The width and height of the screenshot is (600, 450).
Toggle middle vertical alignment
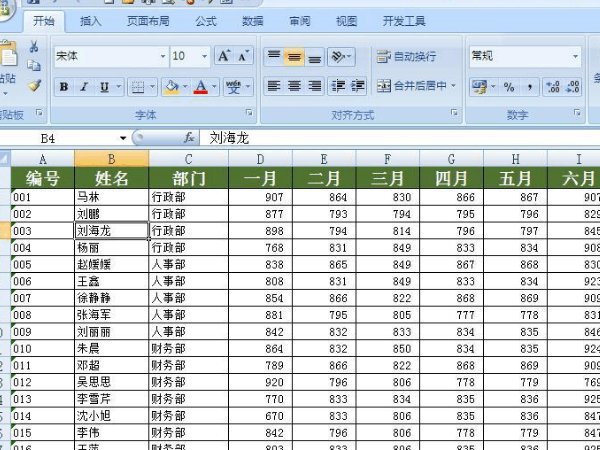tap(294, 56)
